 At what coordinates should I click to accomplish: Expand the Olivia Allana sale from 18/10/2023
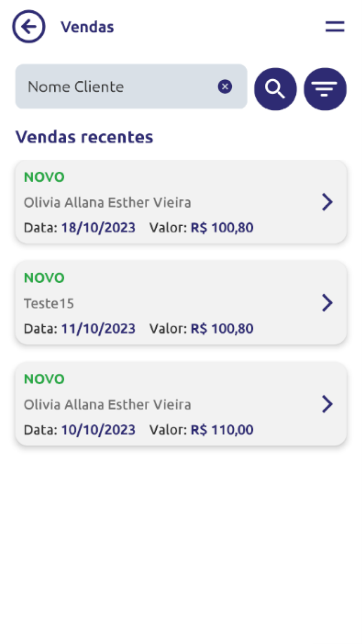click(x=327, y=202)
